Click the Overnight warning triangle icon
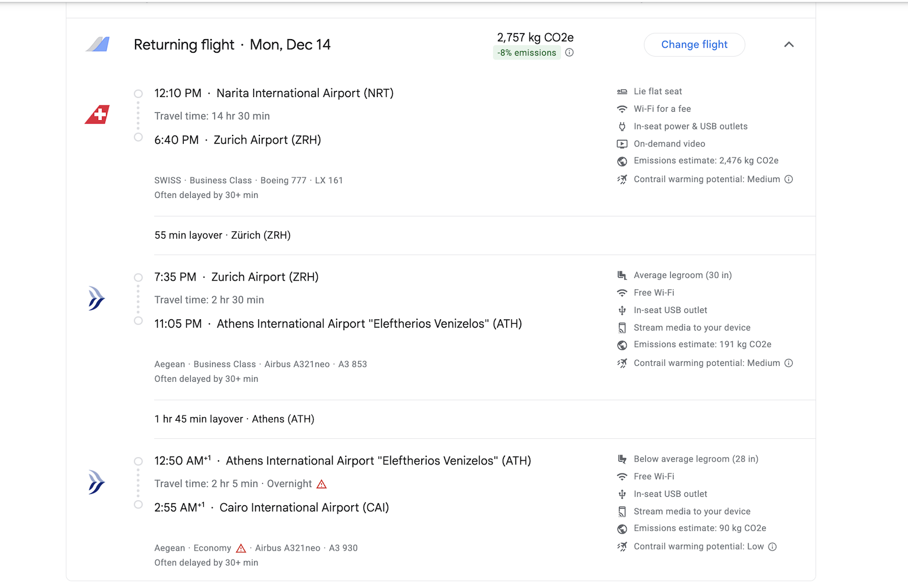 pos(322,484)
